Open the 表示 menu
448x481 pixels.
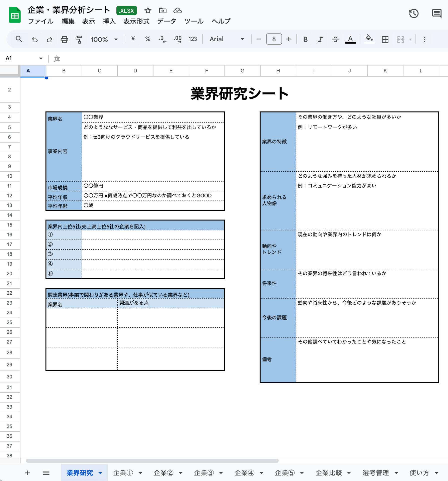point(89,21)
